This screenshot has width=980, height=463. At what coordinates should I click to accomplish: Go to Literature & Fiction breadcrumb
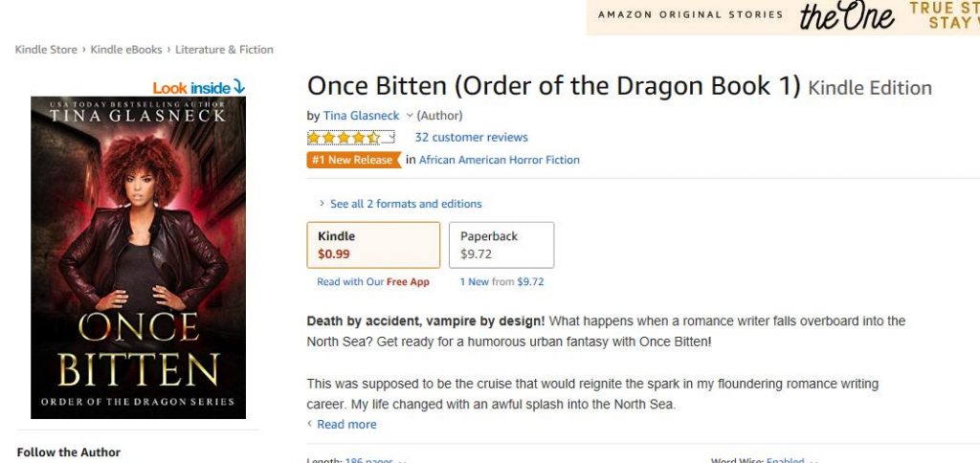pyautogui.click(x=224, y=50)
